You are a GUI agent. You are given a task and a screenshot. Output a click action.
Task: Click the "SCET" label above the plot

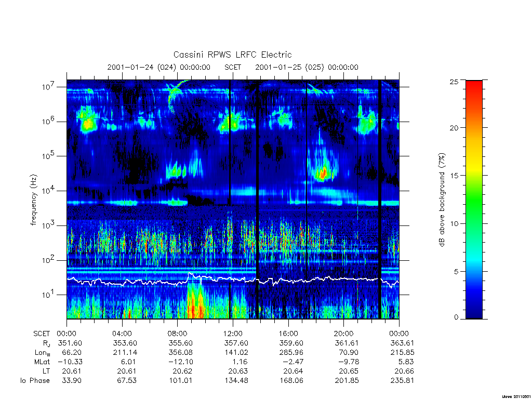point(233,67)
